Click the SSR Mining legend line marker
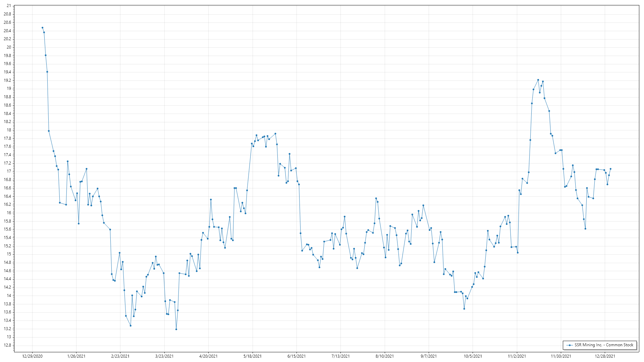This screenshot has height=362, width=644. 570,345
